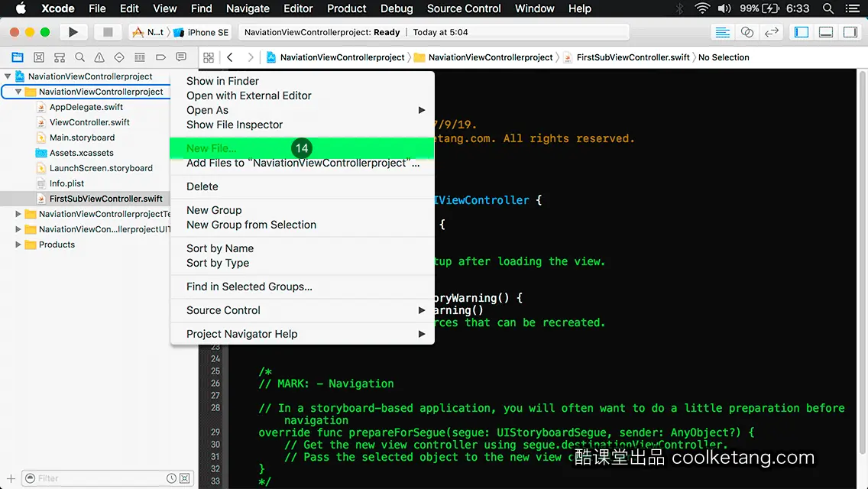Image resolution: width=868 pixels, height=489 pixels.
Task: Open the Apple menu
Action: pyautogui.click(x=21, y=8)
